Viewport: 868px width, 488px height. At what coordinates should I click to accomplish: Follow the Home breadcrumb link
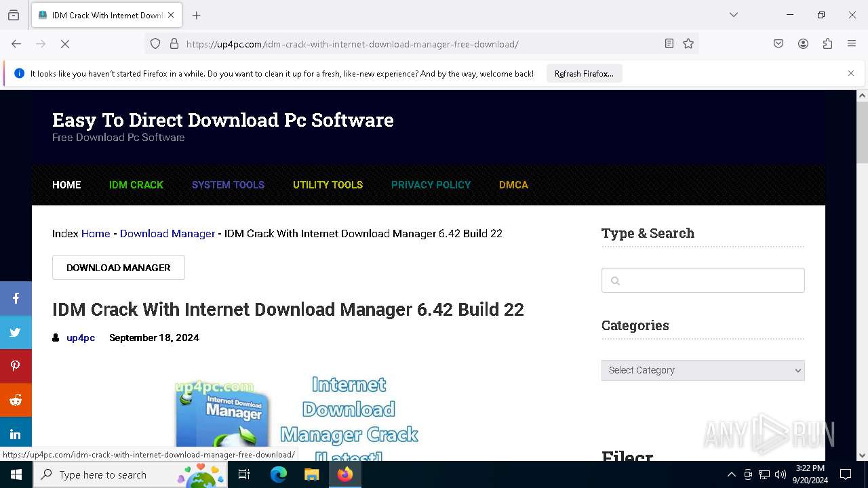click(x=96, y=234)
